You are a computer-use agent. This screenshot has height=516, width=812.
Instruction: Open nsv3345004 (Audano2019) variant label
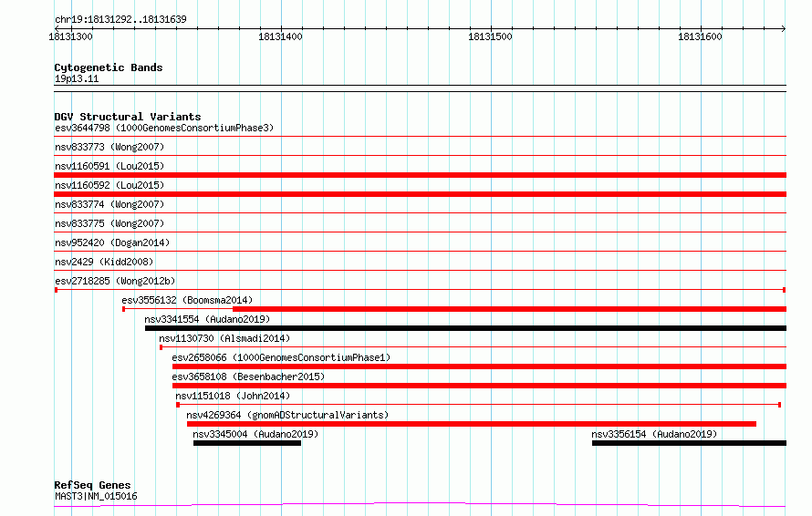point(255,434)
